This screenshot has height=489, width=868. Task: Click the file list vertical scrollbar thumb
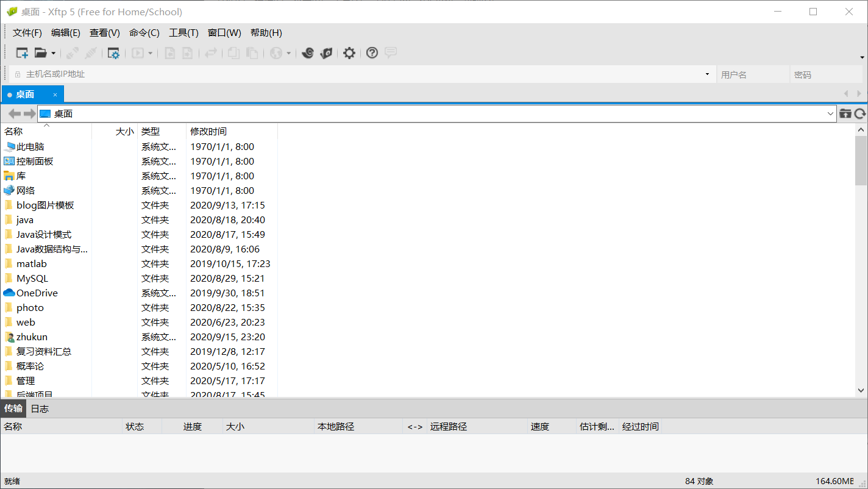click(x=861, y=160)
